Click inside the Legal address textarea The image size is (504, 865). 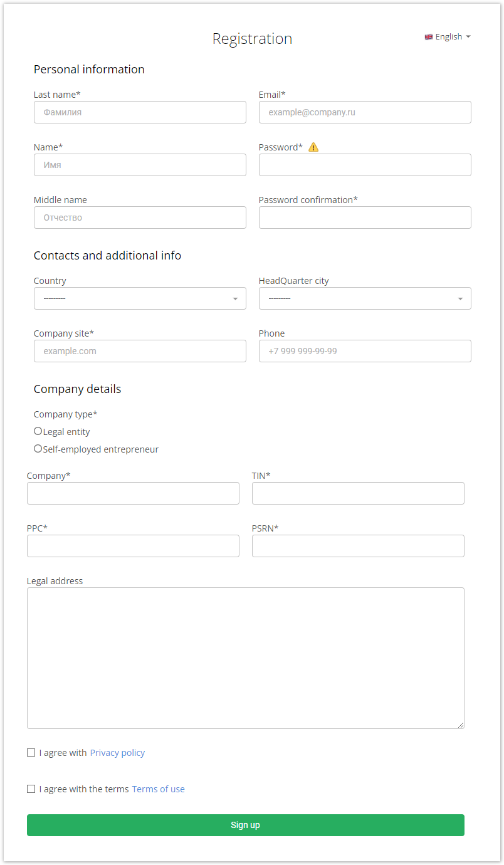pyautogui.click(x=246, y=658)
